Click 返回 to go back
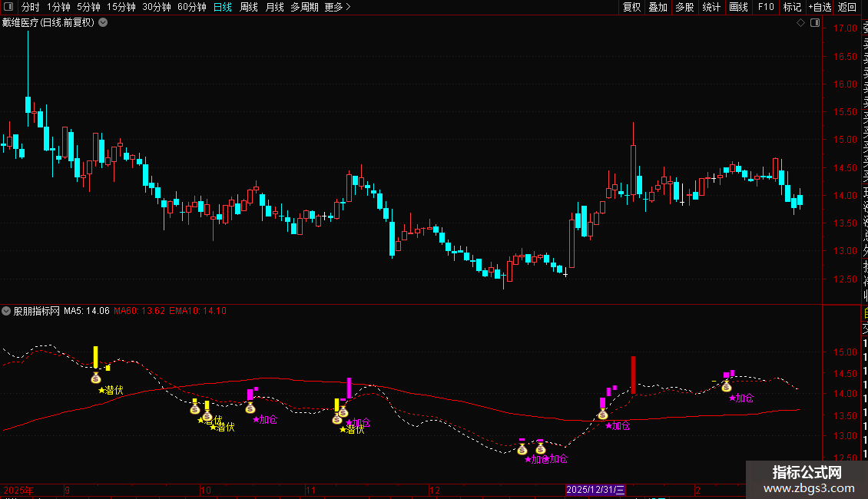This screenshot has height=499, width=868. (x=847, y=7)
